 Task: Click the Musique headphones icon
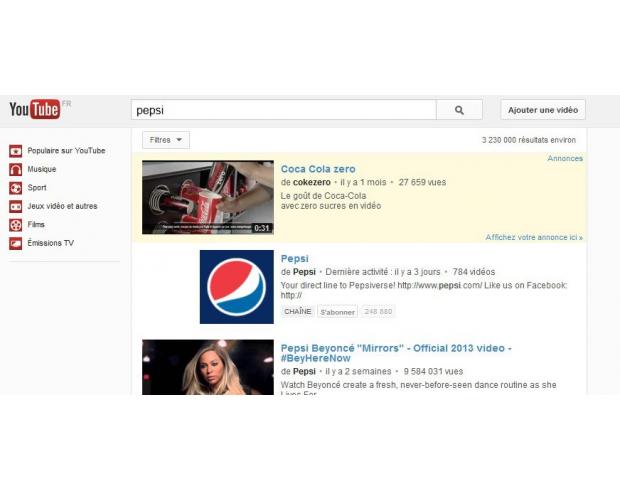pyautogui.click(x=15, y=169)
